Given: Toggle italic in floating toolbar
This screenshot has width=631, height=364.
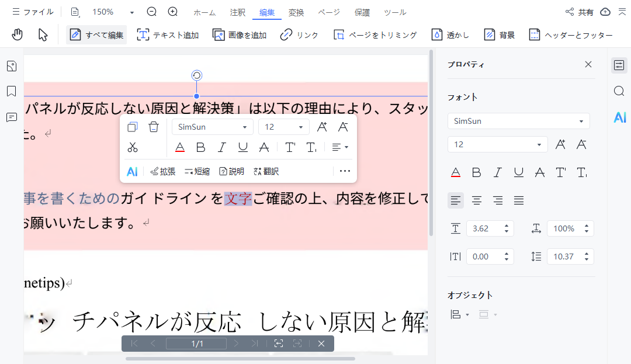Looking at the screenshot, I should [222, 148].
